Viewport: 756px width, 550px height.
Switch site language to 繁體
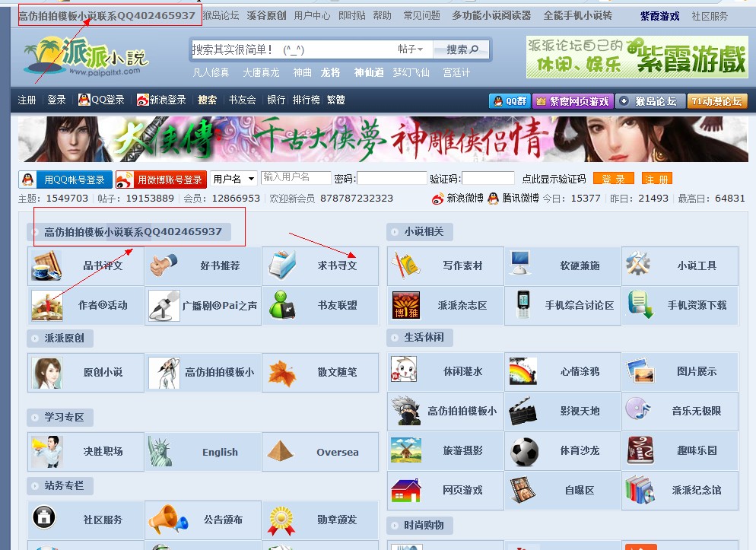(x=335, y=99)
